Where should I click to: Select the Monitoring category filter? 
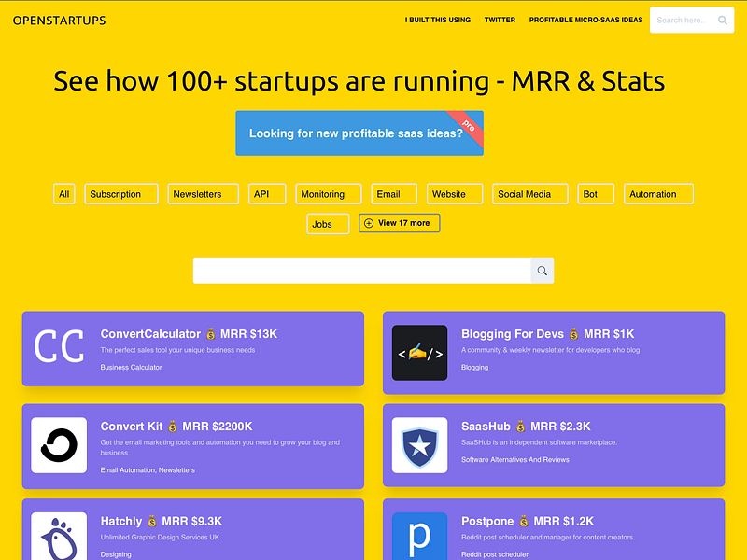point(329,194)
